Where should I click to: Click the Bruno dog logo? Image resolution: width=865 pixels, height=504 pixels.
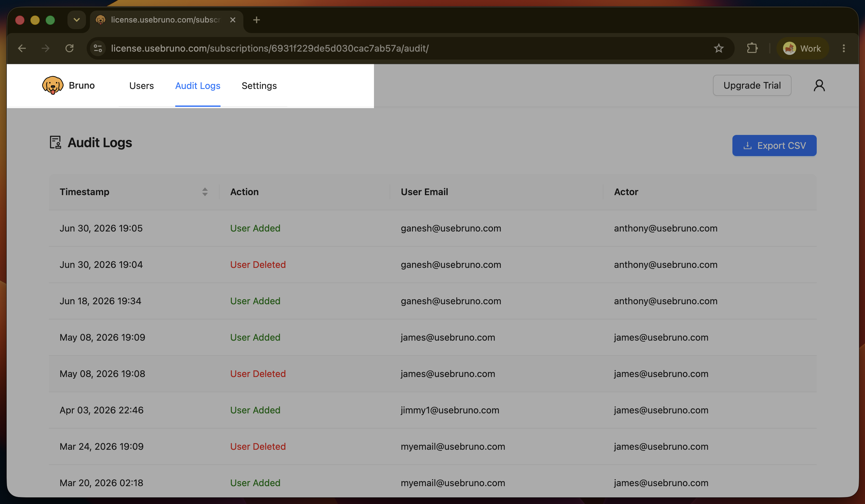[x=53, y=85]
